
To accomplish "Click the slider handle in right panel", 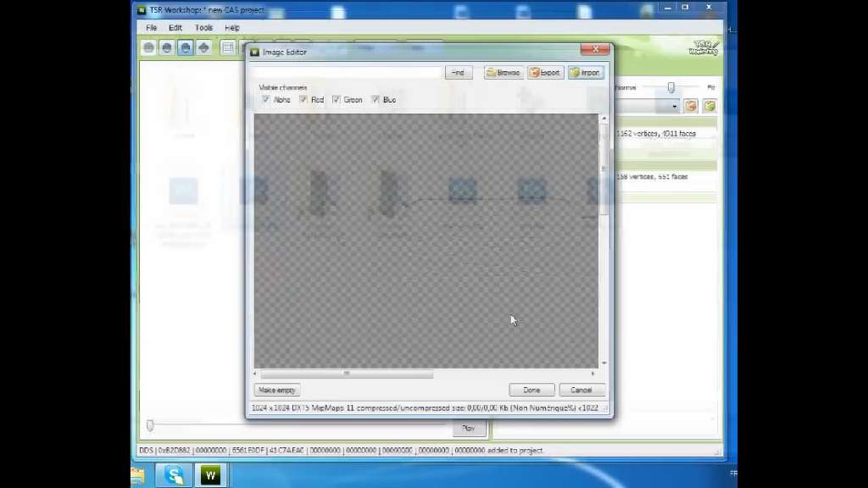I will tap(670, 87).
